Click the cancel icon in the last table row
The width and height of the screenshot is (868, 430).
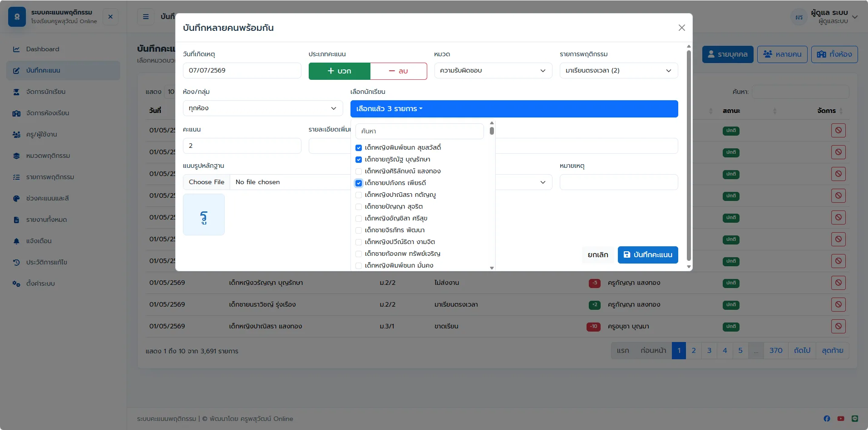tap(838, 326)
